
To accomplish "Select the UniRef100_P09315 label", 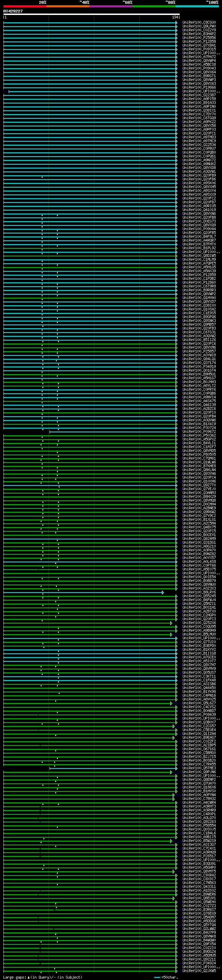I will [x=199, y=49].
